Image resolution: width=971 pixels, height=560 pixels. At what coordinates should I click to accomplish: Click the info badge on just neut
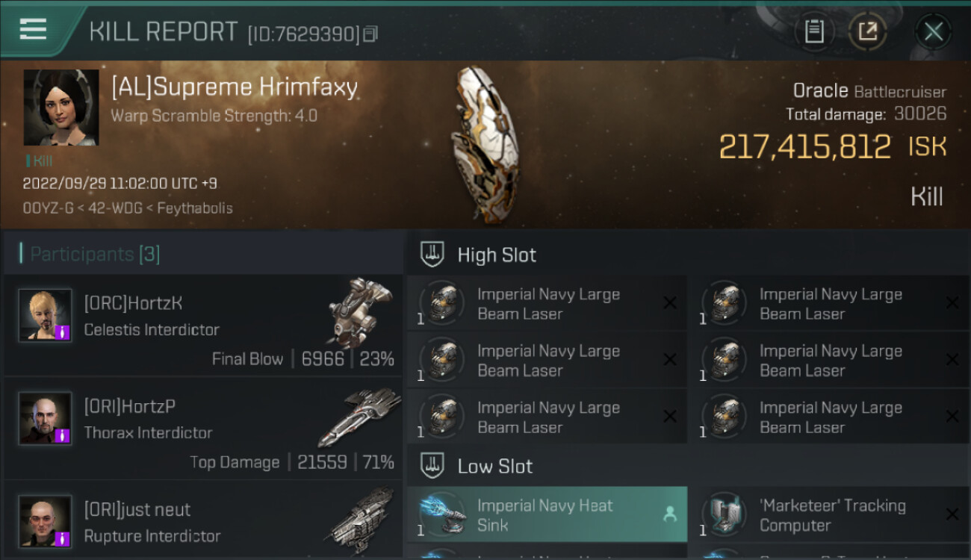pyautogui.click(x=64, y=538)
